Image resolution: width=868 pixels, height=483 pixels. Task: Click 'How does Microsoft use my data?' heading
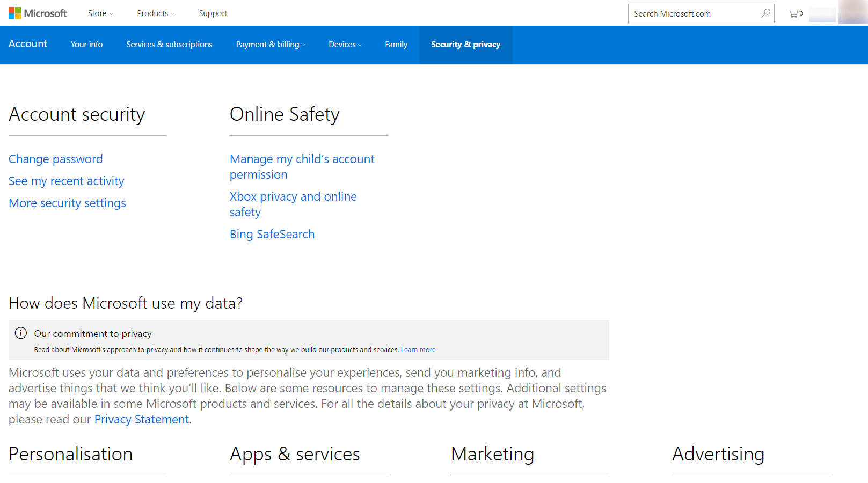coord(126,303)
